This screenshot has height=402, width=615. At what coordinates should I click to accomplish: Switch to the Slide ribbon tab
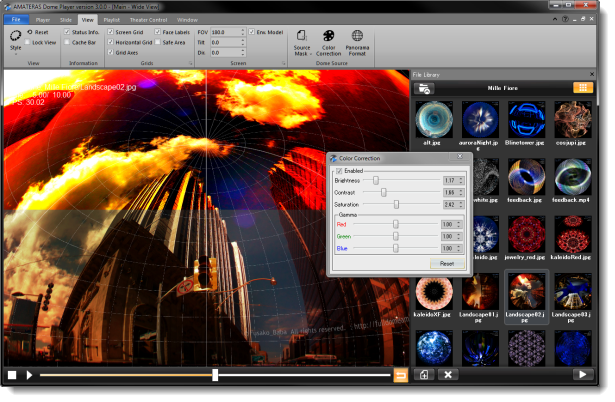(x=66, y=20)
